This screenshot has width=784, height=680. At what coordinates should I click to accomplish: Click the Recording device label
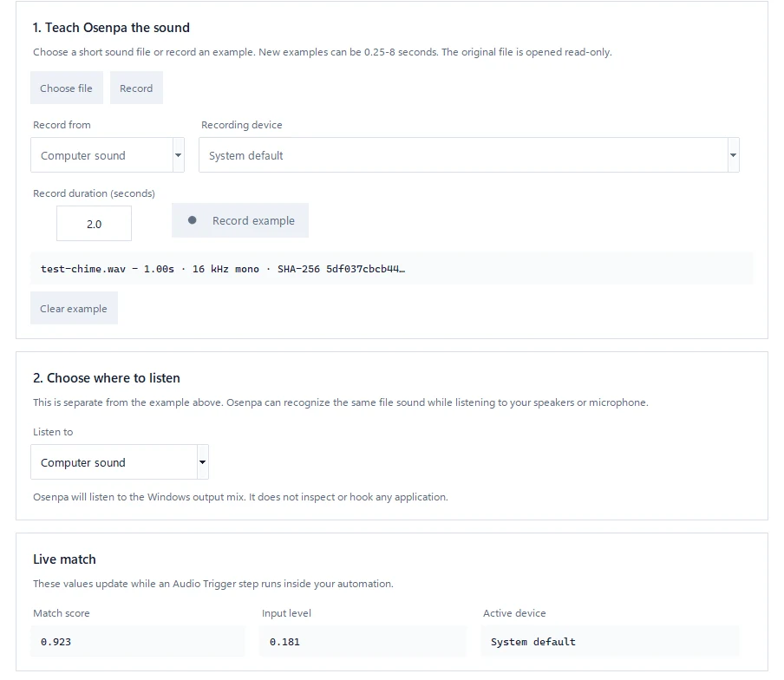(x=241, y=125)
